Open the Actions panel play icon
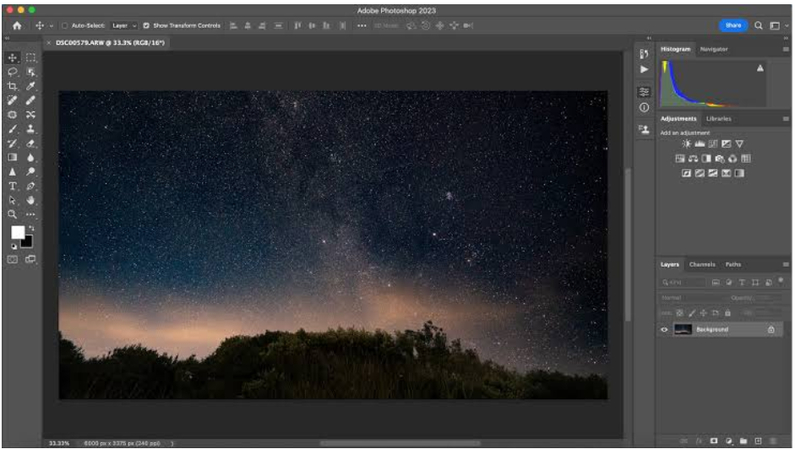The height and width of the screenshot is (449, 795). tap(644, 69)
